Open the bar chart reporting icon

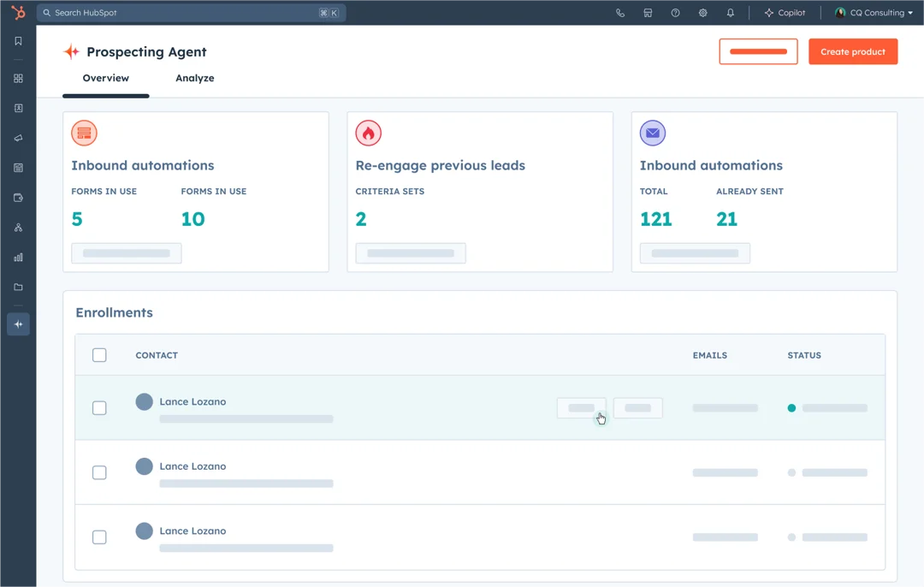(18, 258)
